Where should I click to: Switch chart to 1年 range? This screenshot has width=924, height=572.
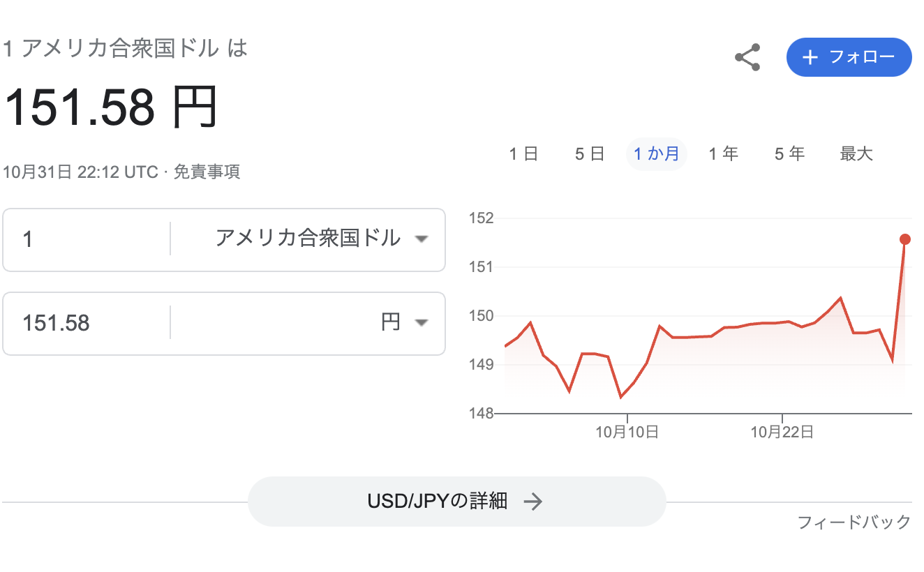pos(724,154)
